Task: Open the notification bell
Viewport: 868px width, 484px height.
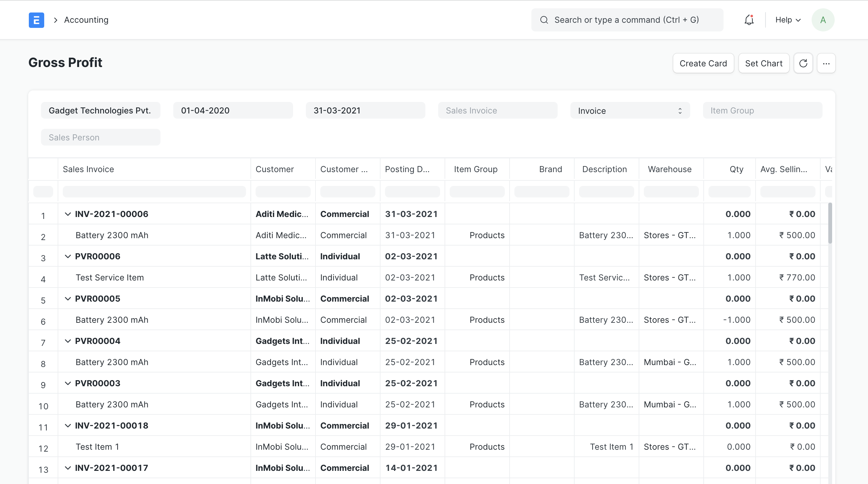Action: click(749, 20)
